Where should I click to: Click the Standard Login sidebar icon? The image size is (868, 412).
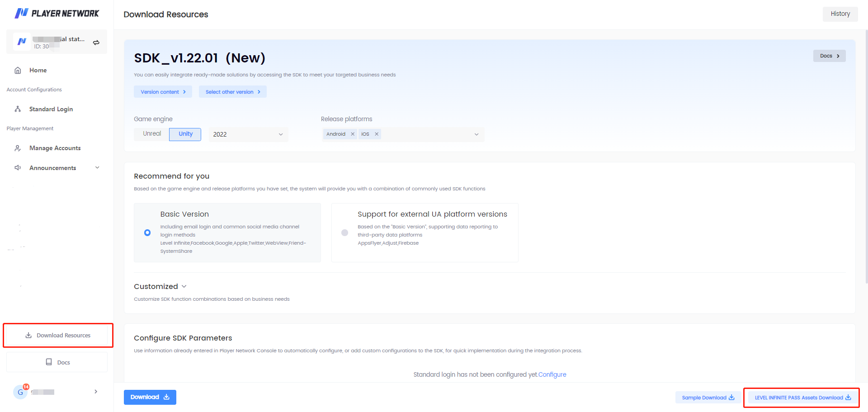pyautogui.click(x=18, y=109)
